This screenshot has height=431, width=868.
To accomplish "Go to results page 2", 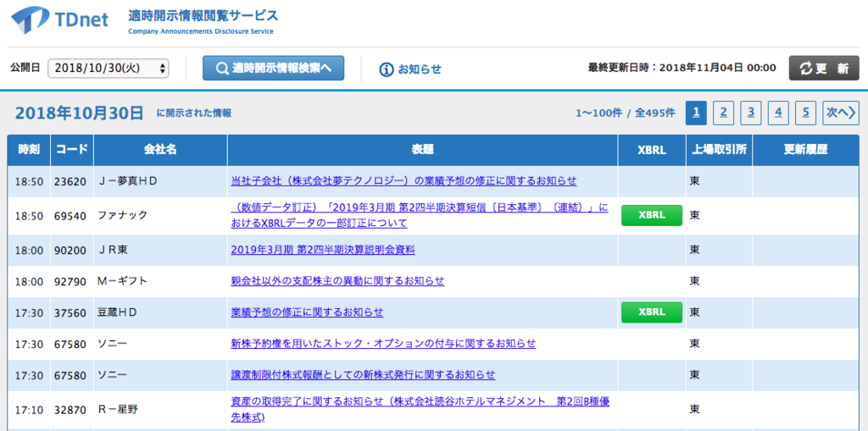I will [723, 113].
